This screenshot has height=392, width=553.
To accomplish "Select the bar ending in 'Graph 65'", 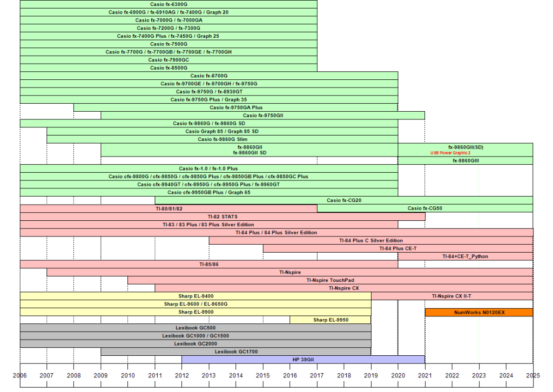I will 209,192.
